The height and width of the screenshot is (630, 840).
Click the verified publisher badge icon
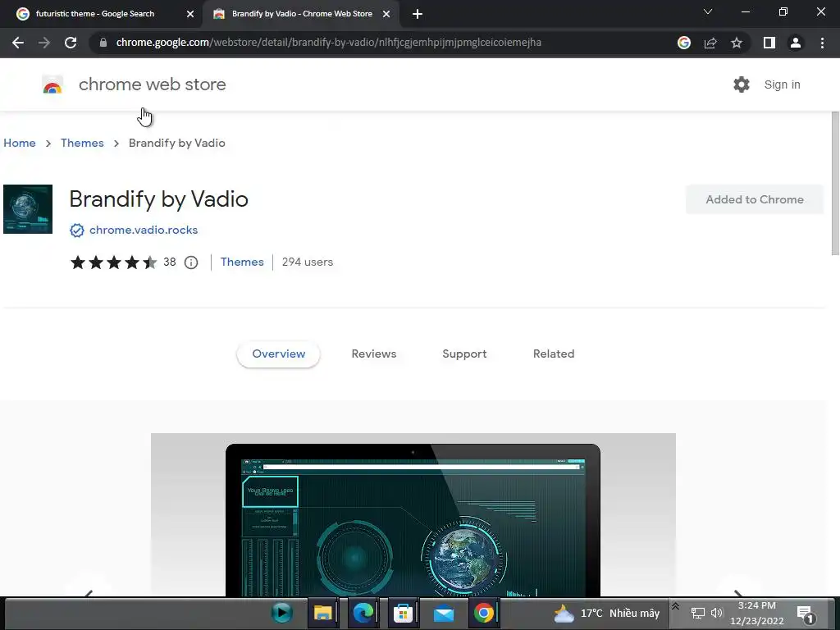tap(77, 231)
